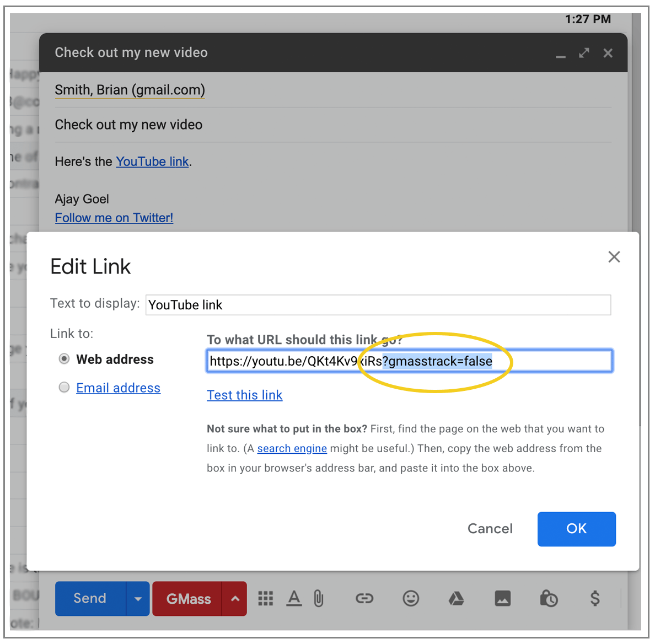Select the Web address radio button
Screen dimensions: 655x644
(x=65, y=359)
